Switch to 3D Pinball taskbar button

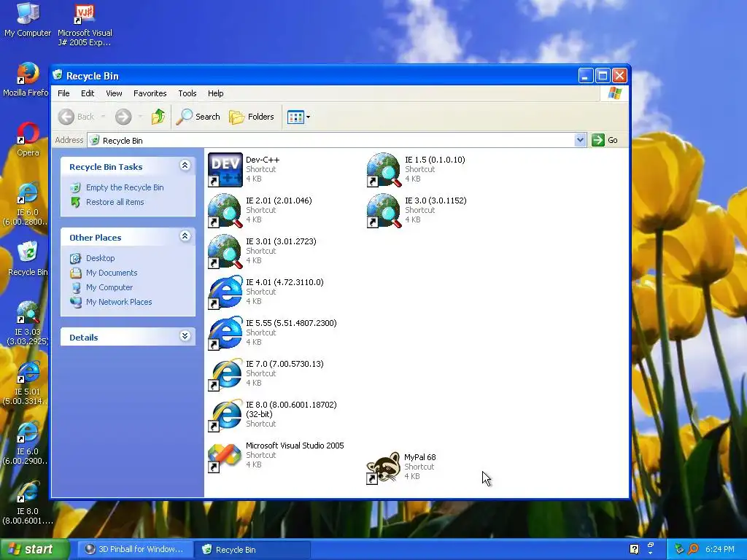pyautogui.click(x=135, y=549)
